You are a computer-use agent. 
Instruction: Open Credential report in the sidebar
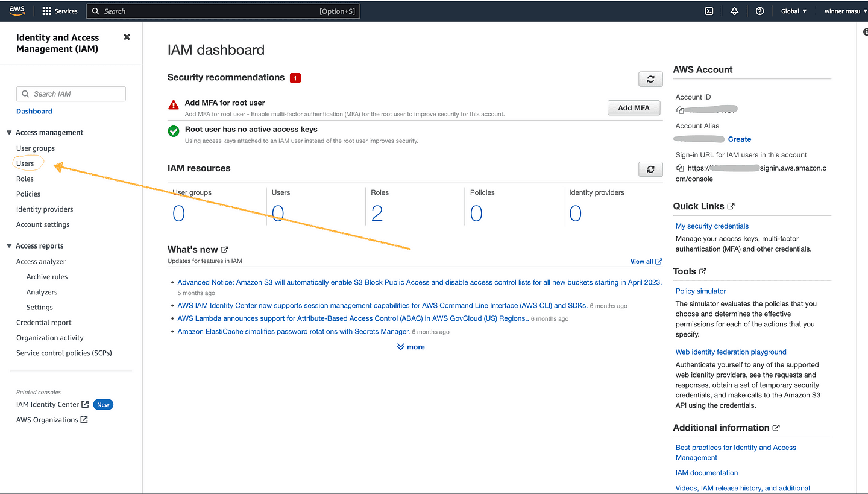pyautogui.click(x=44, y=323)
